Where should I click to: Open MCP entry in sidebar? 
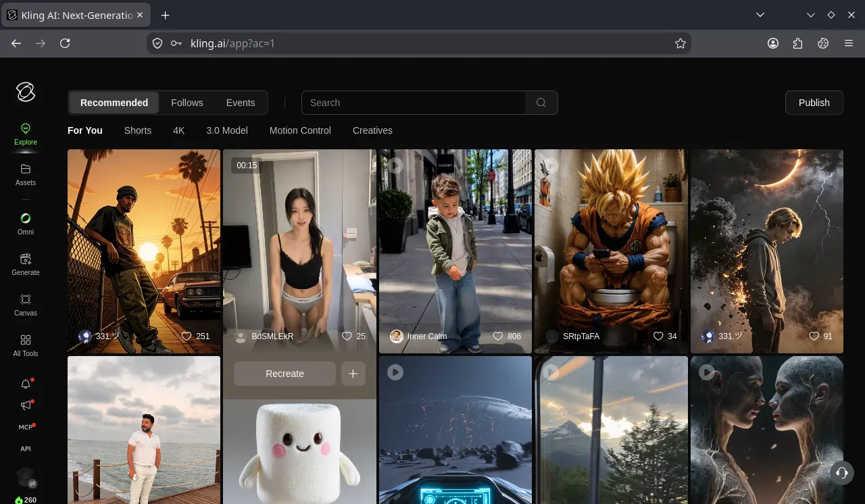(x=26, y=427)
